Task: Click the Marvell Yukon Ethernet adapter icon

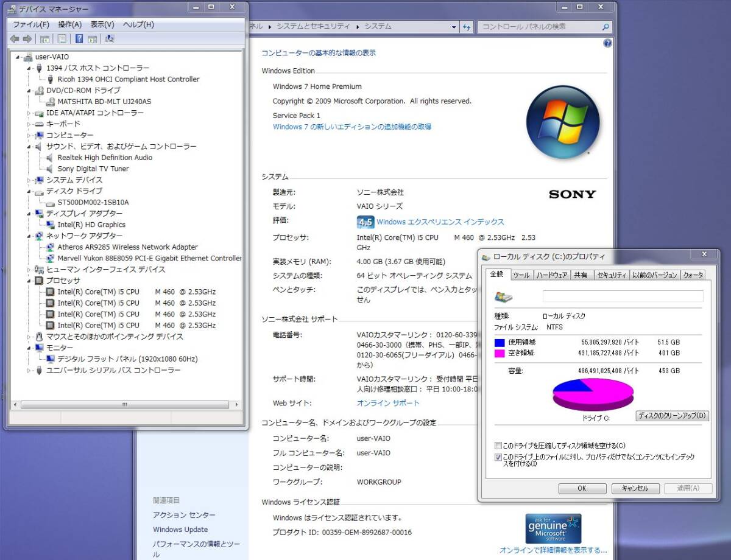Action: [51, 258]
